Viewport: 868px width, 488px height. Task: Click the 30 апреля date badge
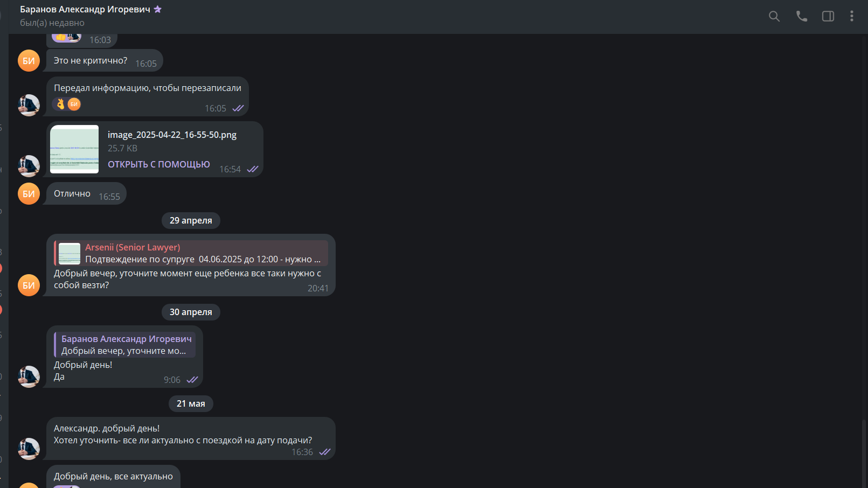191,312
